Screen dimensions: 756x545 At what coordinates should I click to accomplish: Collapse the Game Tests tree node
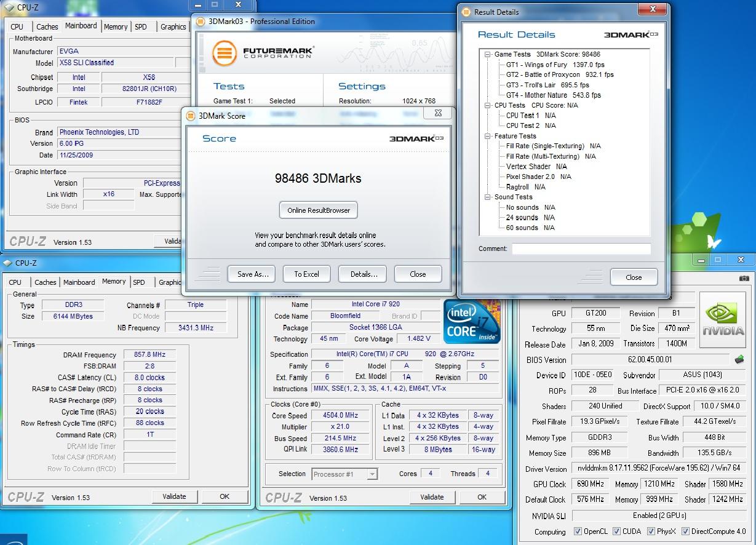[x=488, y=54]
